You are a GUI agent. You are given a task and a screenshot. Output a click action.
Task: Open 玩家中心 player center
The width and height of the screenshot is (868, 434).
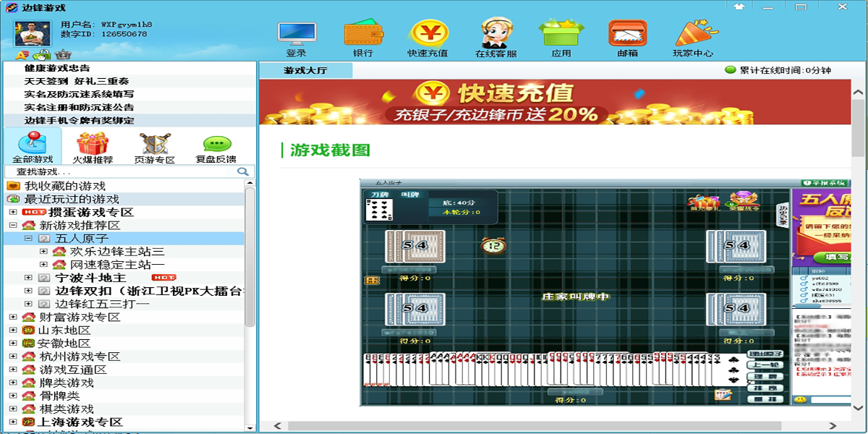click(693, 33)
